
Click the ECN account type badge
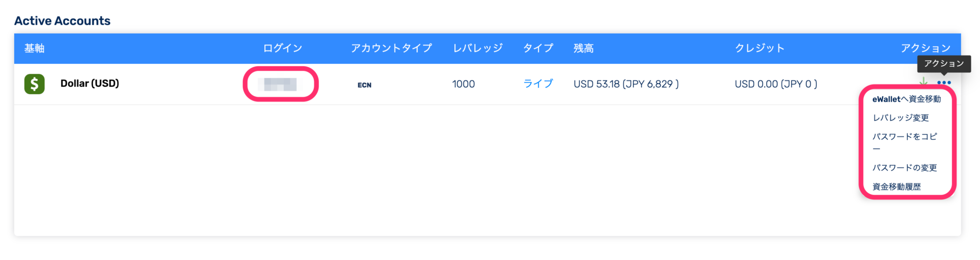pyautogui.click(x=364, y=85)
